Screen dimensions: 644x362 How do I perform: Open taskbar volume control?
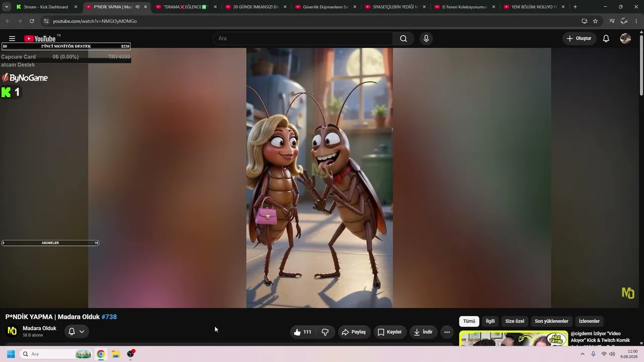(612, 354)
